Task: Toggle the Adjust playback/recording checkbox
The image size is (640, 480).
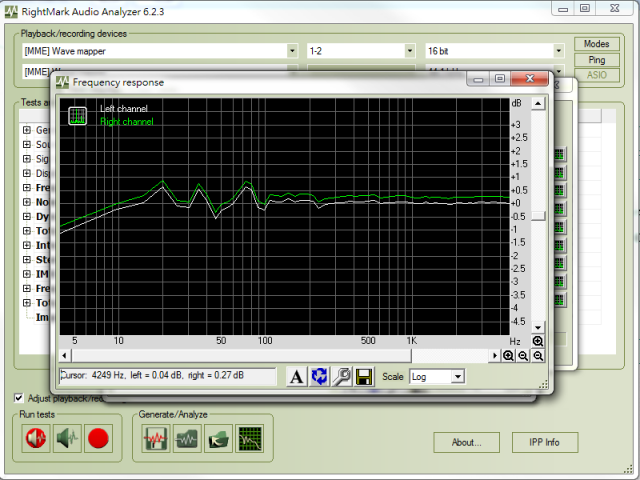Action: 19,398
